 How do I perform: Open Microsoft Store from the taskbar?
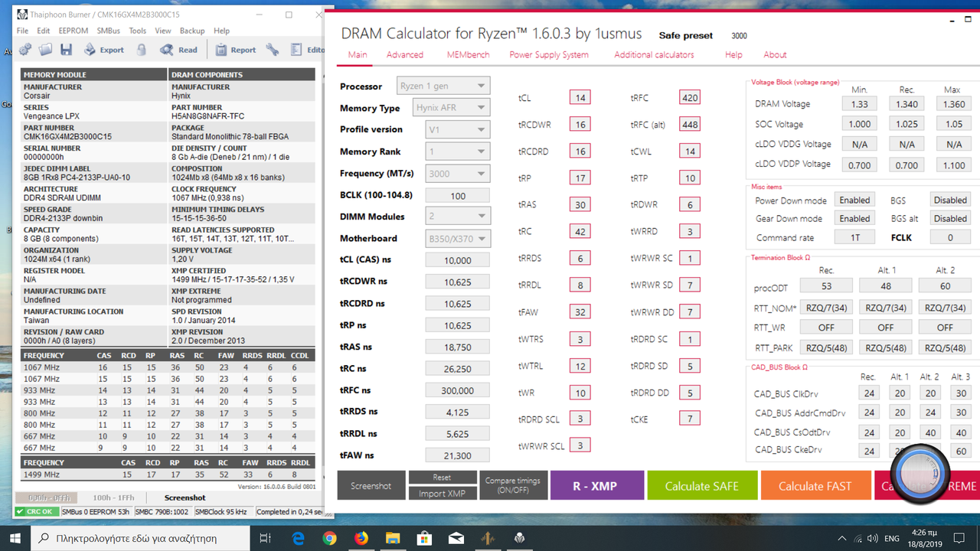(x=424, y=538)
